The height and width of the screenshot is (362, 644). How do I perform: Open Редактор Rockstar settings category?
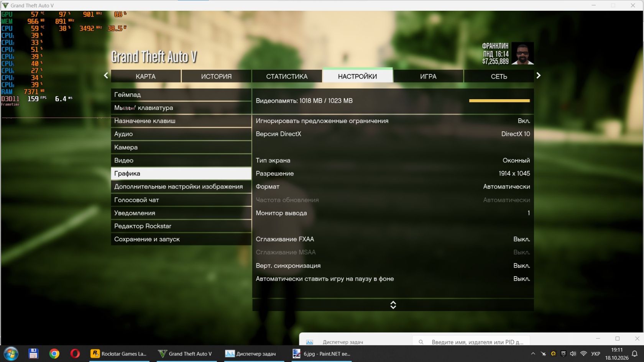(x=181, y=226)
